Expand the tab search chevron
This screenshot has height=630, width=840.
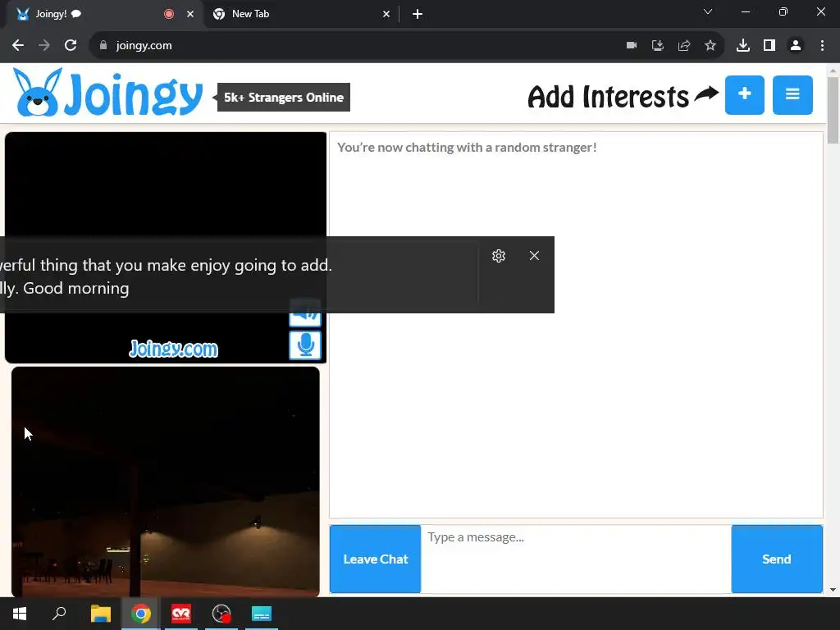(708, 11)
